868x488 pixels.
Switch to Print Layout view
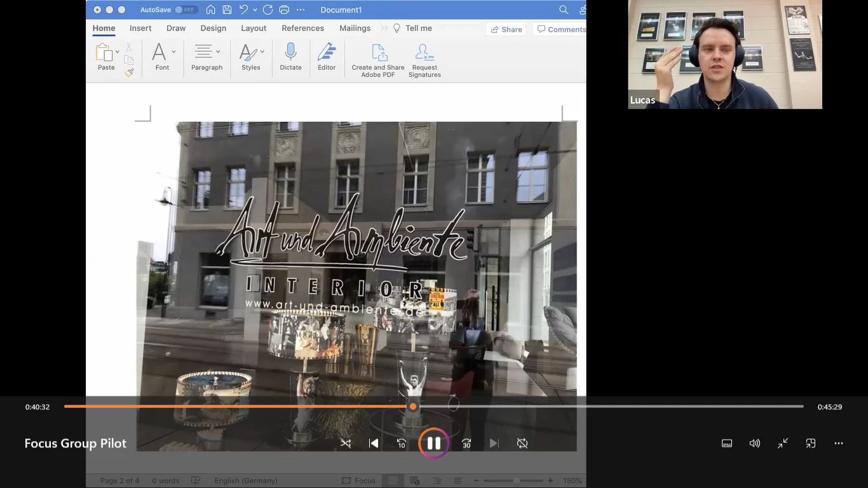[393, 480]
